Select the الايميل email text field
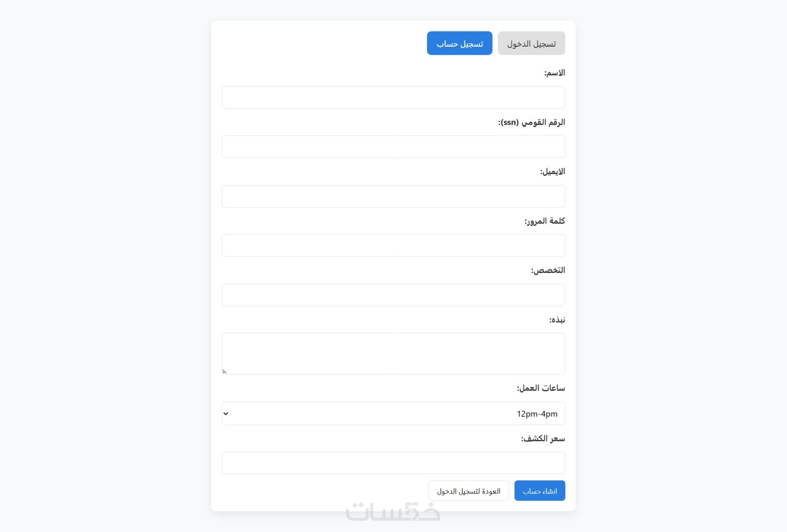 [393, 196]
